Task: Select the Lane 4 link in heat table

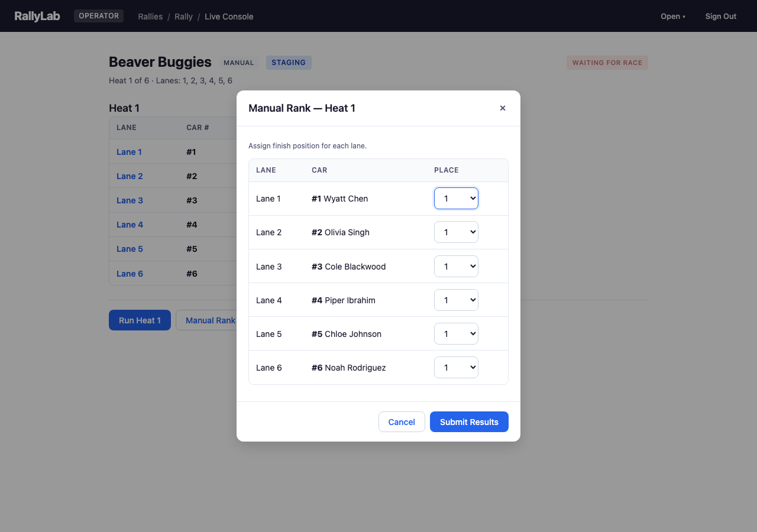Action: [130, 225]
